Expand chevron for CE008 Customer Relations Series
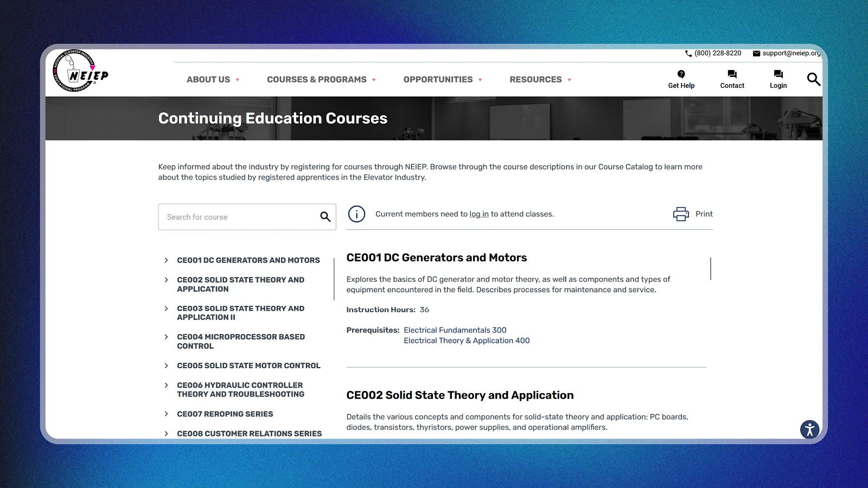 (166, 433)
